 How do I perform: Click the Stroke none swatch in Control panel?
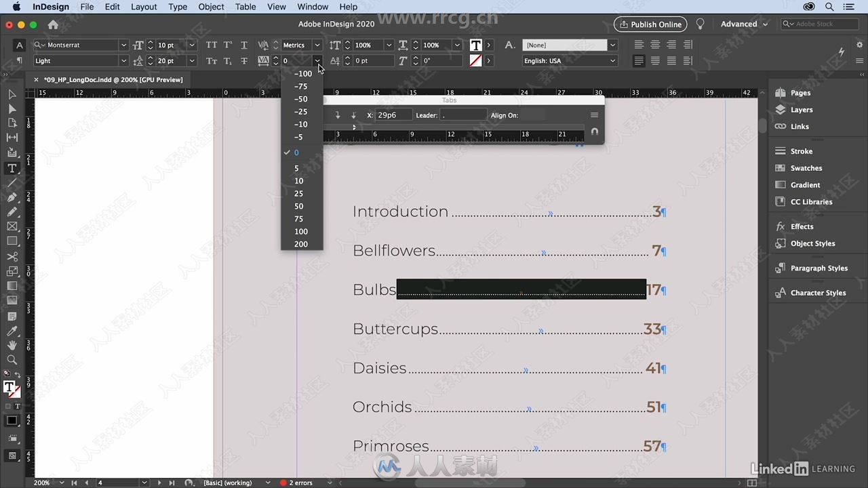(x=476, y=61)
